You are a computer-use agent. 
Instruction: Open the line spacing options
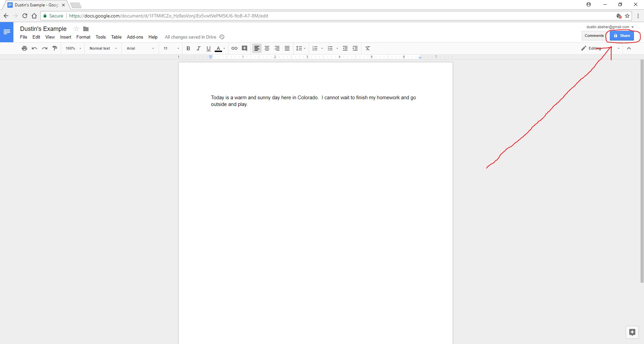[x=301, y=48]
